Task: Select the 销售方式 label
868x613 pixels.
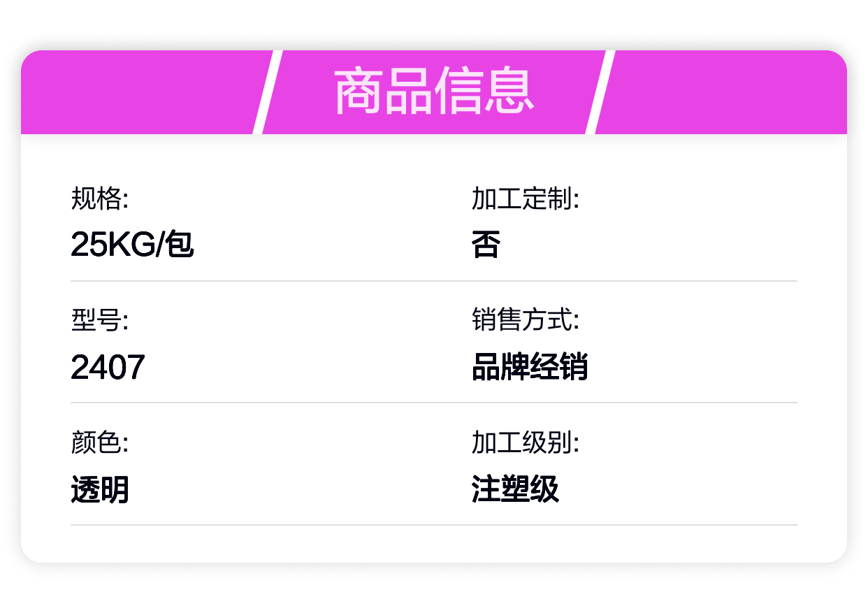Action: click(x=526, y=321)
